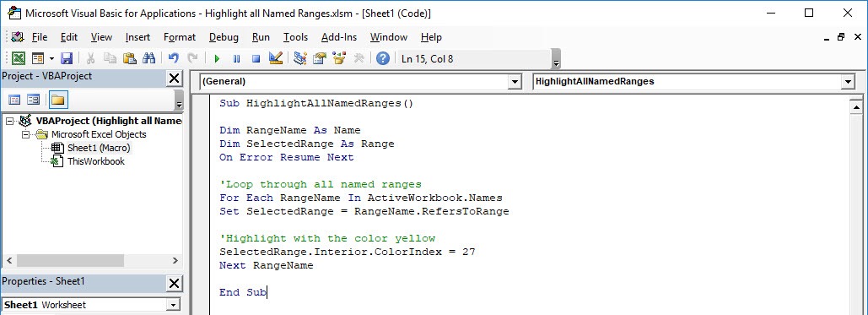This screenshot has height=315, width=868.
Task: Save the workbook with the floppy disk icon
Action: click(67, 58)
